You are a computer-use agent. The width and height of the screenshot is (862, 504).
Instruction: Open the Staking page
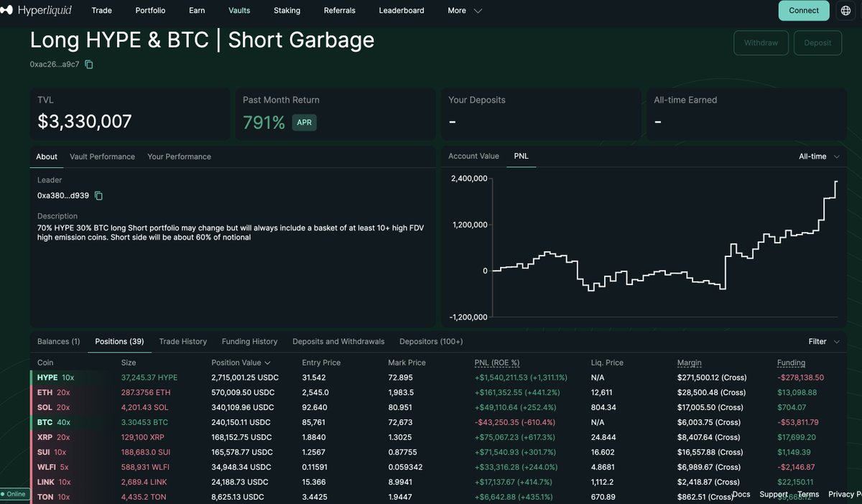[287, 11]
